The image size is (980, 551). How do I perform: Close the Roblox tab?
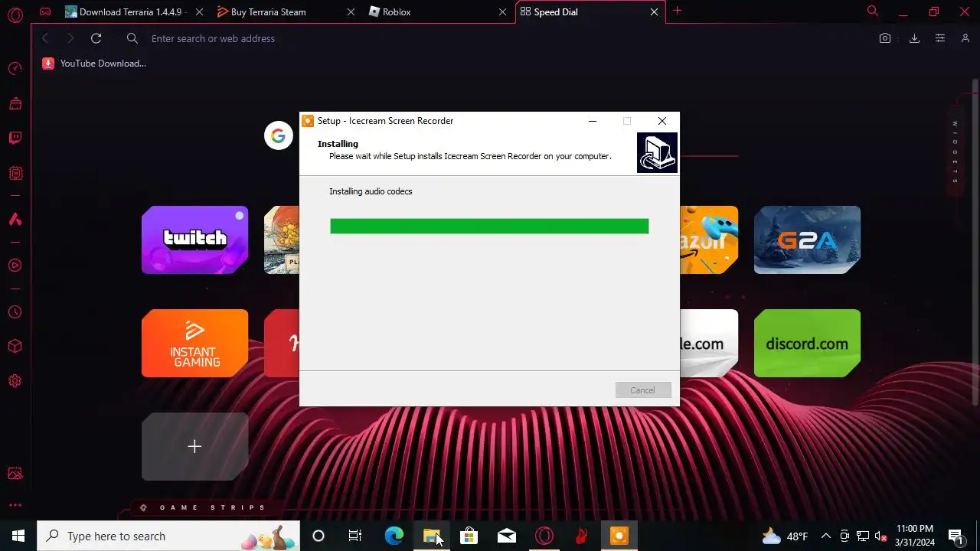pyautogui.click(x=503, y=12)
